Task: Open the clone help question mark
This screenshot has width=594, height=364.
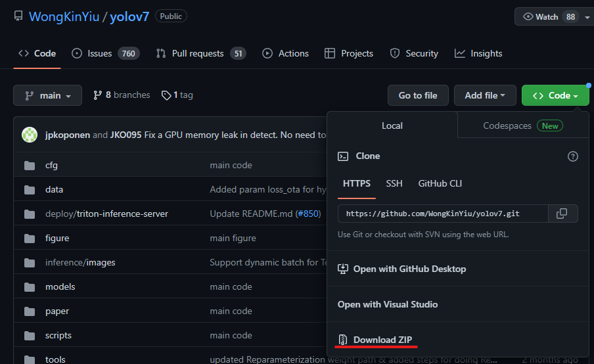Action: click(573, 156)
